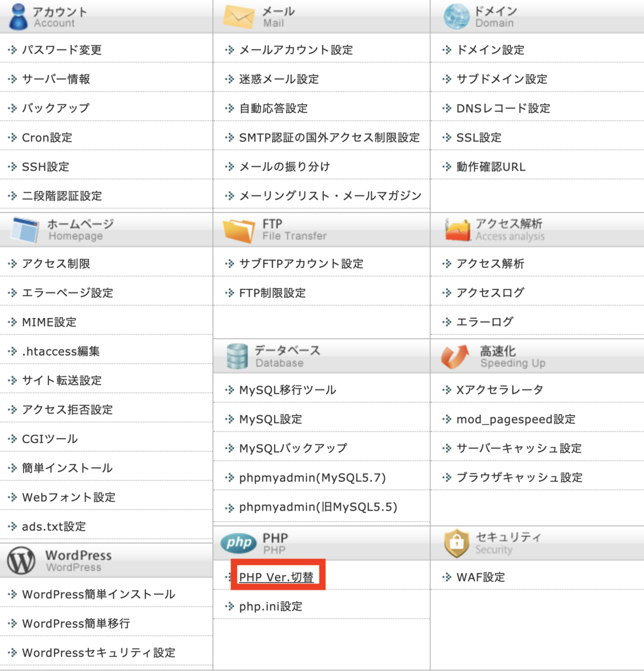Open CGIツール link
Viewport: 644px width, 671px height.
pyautogui.click(x=50, y=439)
